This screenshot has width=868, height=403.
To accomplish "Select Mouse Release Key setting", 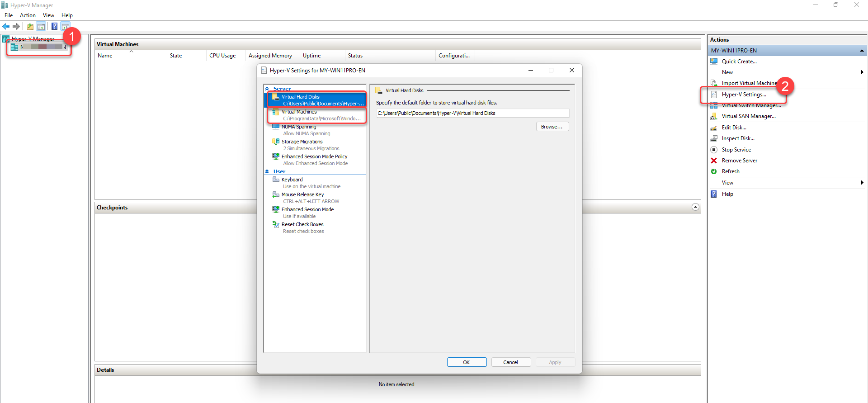I will click(x=315, y=198).
